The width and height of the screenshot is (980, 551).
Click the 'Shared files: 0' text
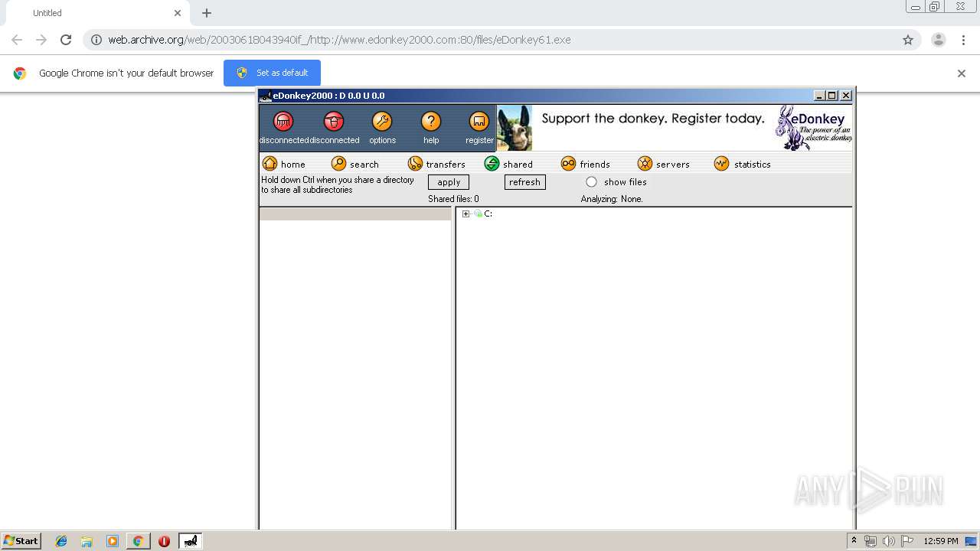pyautogui.click(x=453, y=199)
